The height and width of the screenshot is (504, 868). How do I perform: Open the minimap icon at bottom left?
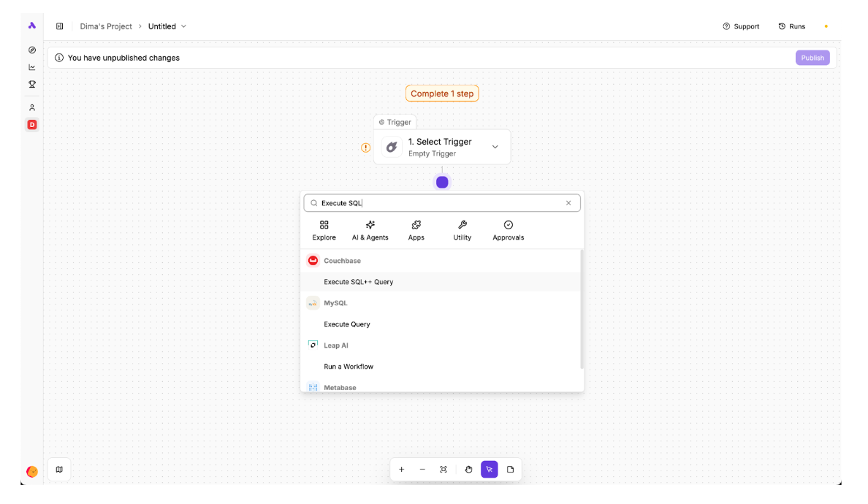pyautogui.click(x=59, y=470)
